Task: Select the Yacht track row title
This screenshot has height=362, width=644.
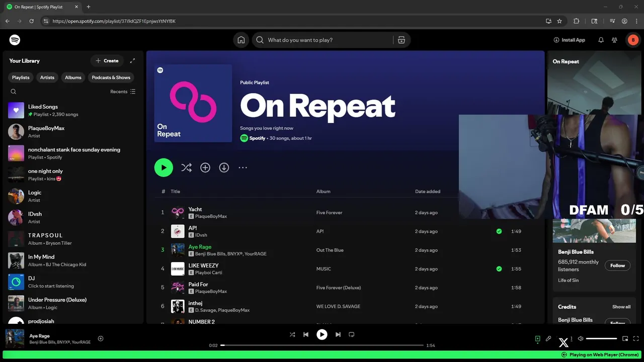Action: 195,209
